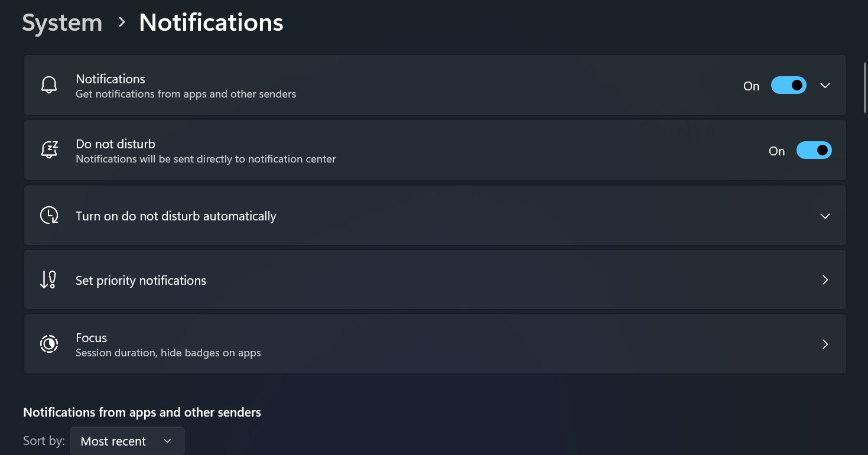Click the Do not disturb snoozing bell icon
The height and width of the screenshot is (455, 868).
point(49,150)
